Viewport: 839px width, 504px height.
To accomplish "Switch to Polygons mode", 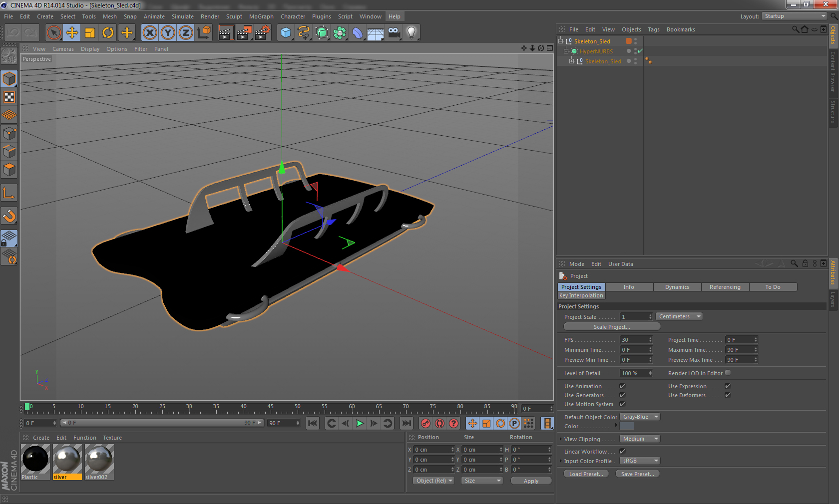I will [9, 170].
